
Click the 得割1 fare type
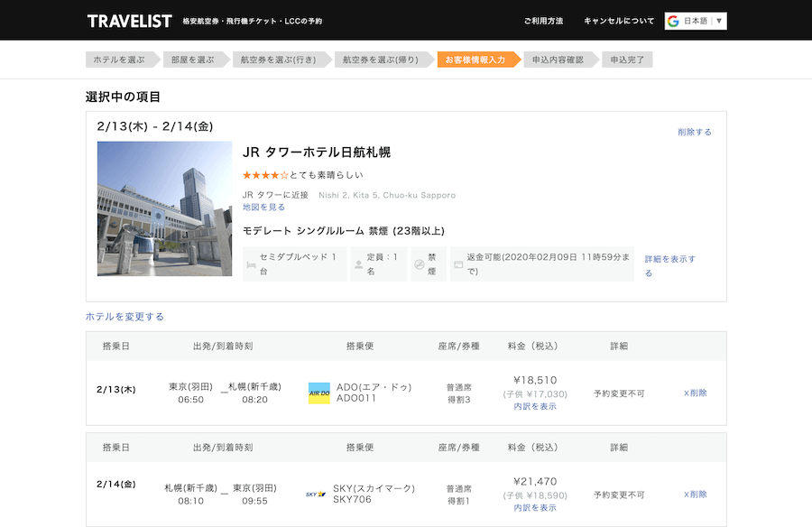[x=459, y=501]
